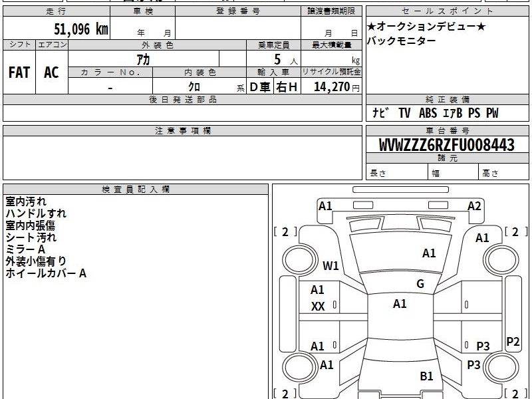Click the P2 mark on side sill
The image size is (532, 399).
(513, 341)
